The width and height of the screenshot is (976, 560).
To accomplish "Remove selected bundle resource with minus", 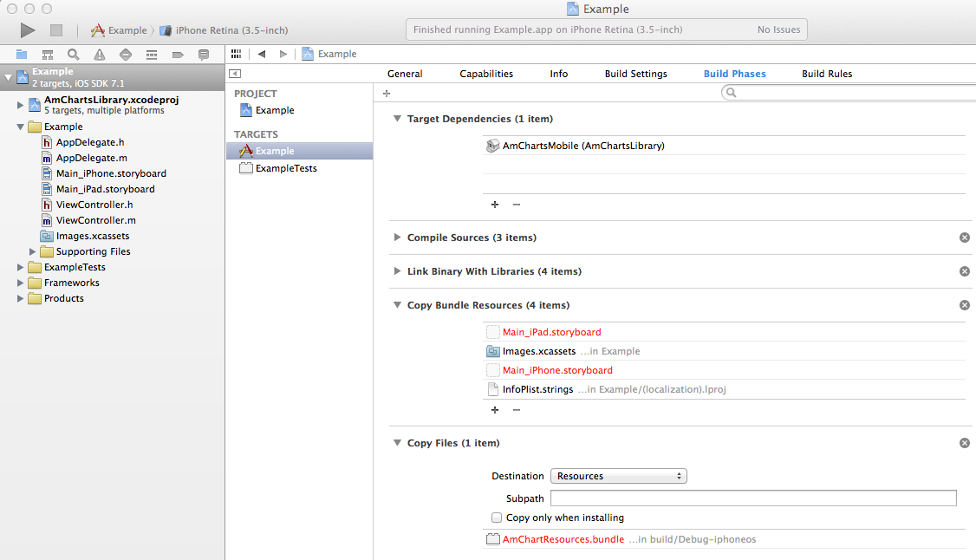I will (517, 410).
